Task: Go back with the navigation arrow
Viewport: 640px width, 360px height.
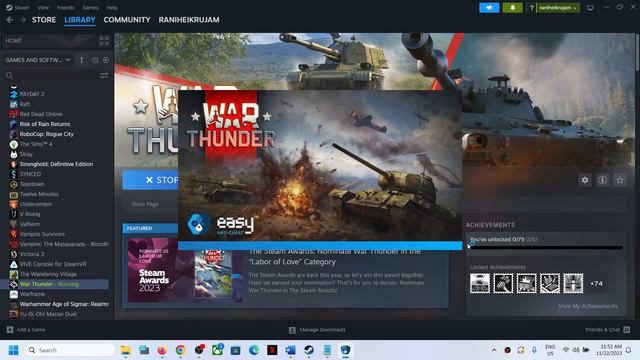Action: click(x=9, y=20)
